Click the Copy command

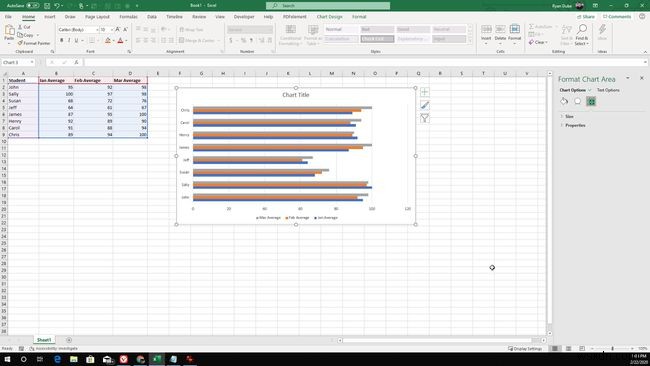pos(26,35)
